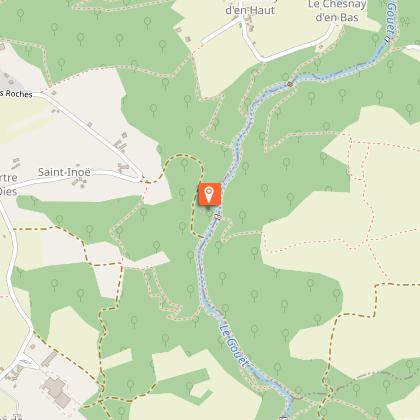Click the Roches label on the left edge
The image size is (420, 420).
point(17,94)
